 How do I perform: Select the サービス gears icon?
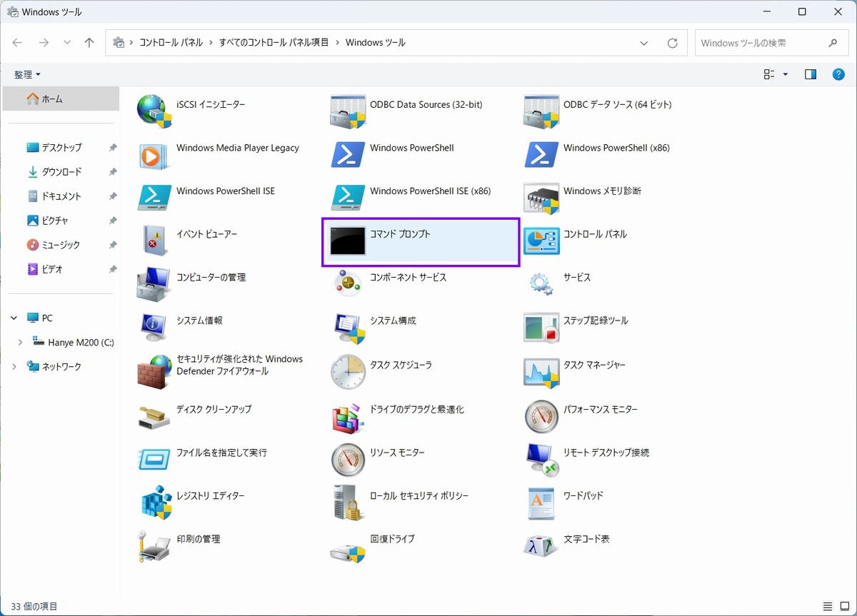[541, 284]
